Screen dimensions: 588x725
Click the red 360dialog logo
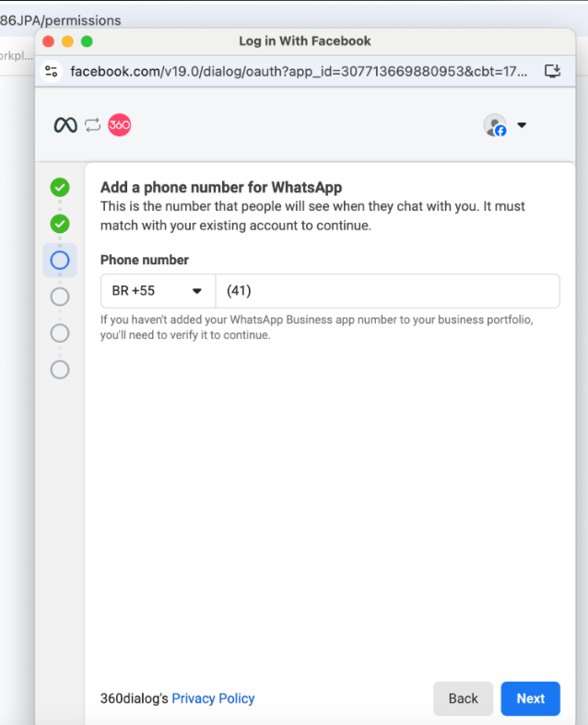tap(120, 125)
